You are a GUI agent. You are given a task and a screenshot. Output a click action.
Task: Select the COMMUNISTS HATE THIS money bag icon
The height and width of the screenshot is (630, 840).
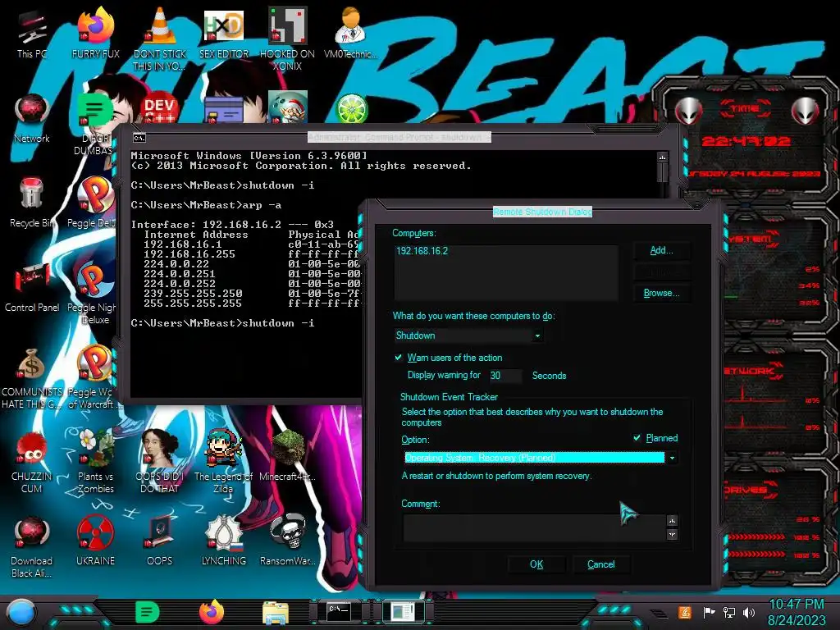click(x=32, y=378)
